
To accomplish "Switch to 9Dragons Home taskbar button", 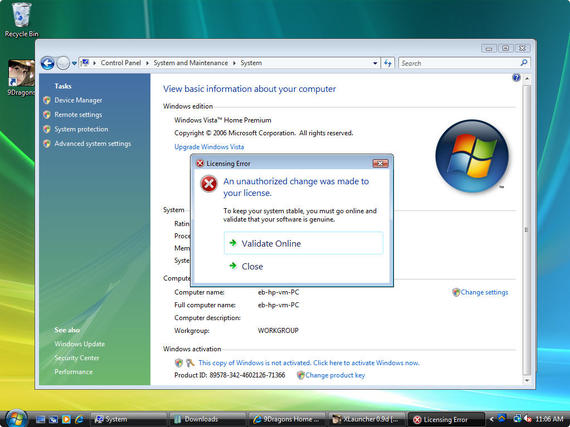I will tap(288, 419).
